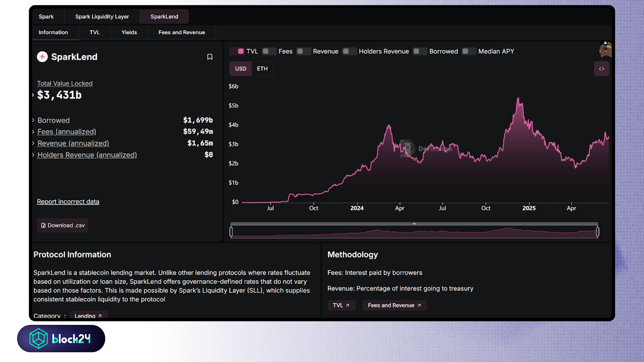Open embed chart code button
Viewport: 644px width, 362px height.
[x=601, y=69]
